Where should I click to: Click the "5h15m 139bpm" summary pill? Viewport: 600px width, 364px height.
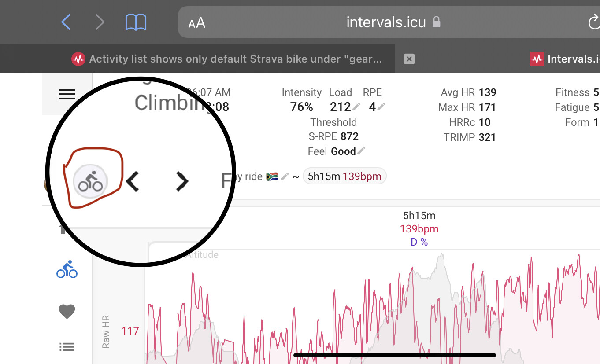tap(344, 176)
